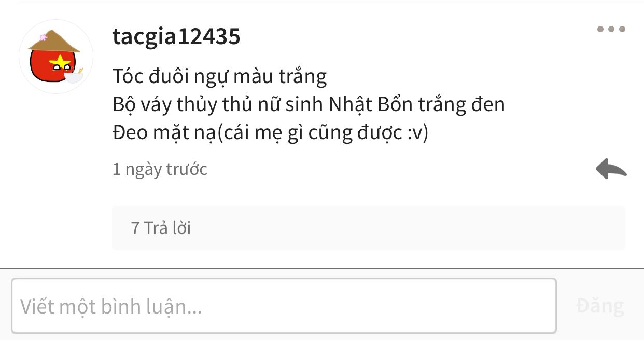Click the line starting "Đeo mặt nạ"
The image size is (644, 340).
pyautogui.click(x=270, y=133)
